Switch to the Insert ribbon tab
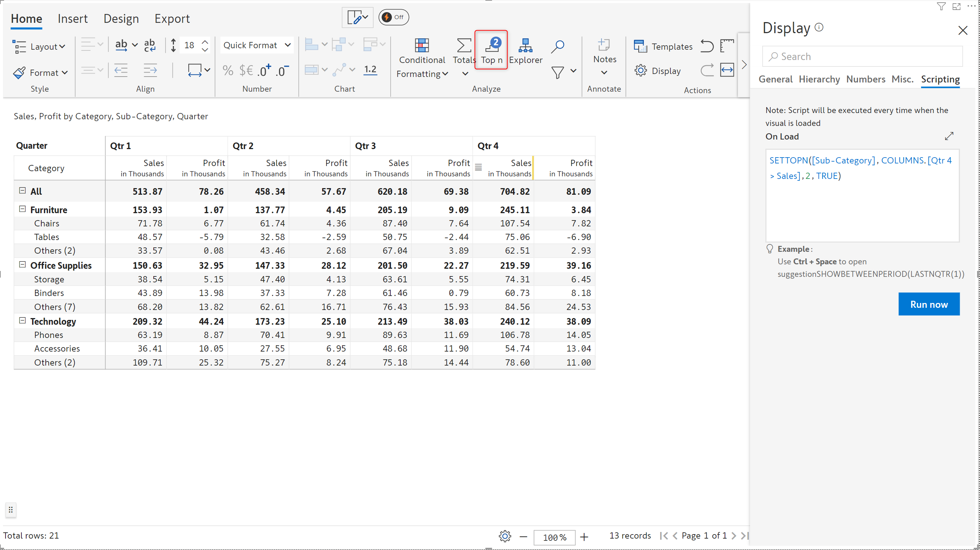 pos(72,19)
